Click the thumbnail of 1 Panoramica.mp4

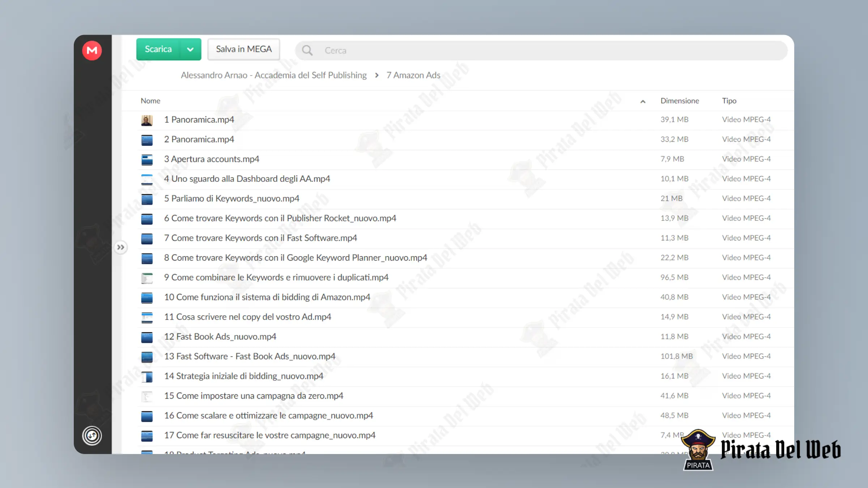coord(147,120)
